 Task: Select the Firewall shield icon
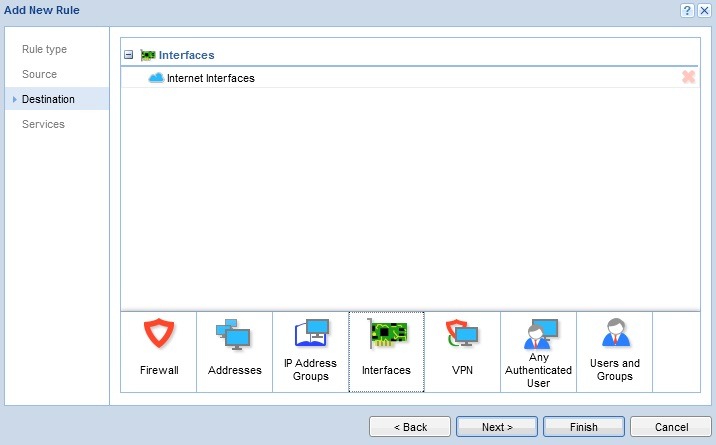[158, 335]
